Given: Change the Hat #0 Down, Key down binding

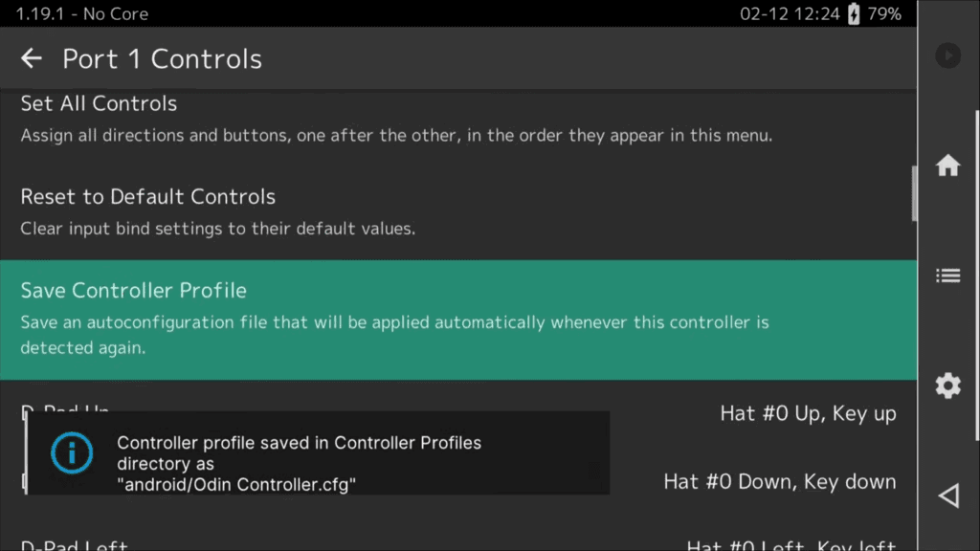Looking at the screenshot, I should (x=779, y=481).
